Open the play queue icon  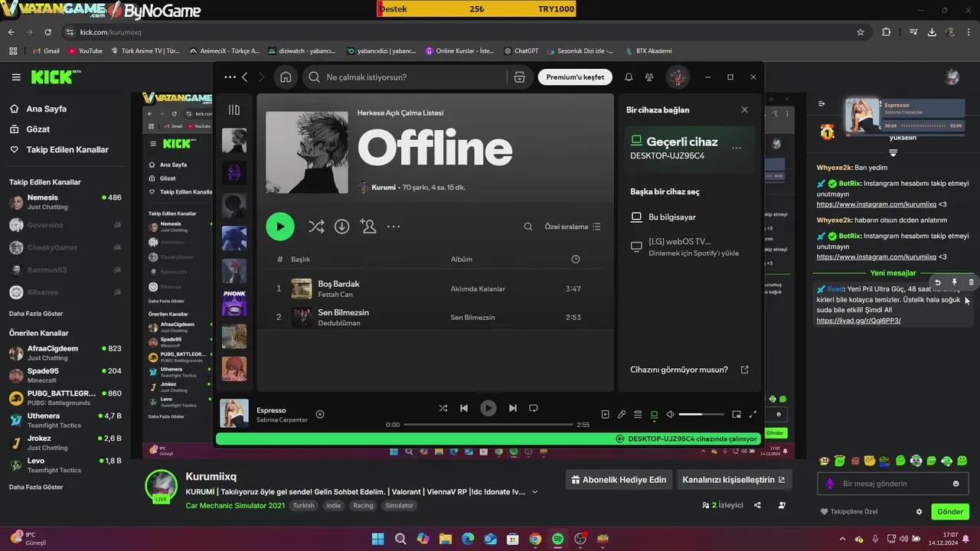(638, 414)
